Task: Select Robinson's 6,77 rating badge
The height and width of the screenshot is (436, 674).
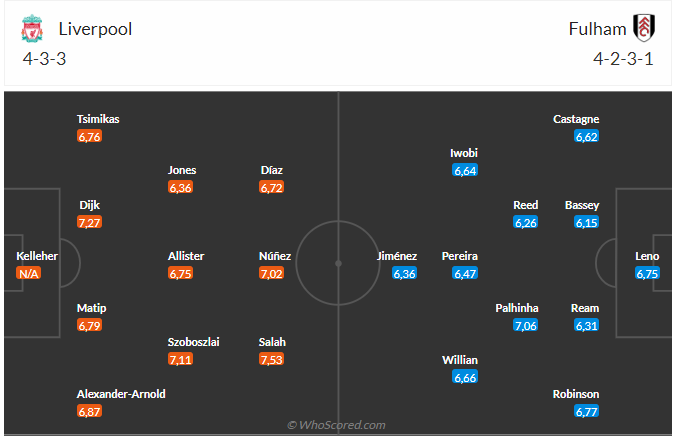Action: (586, 411)
